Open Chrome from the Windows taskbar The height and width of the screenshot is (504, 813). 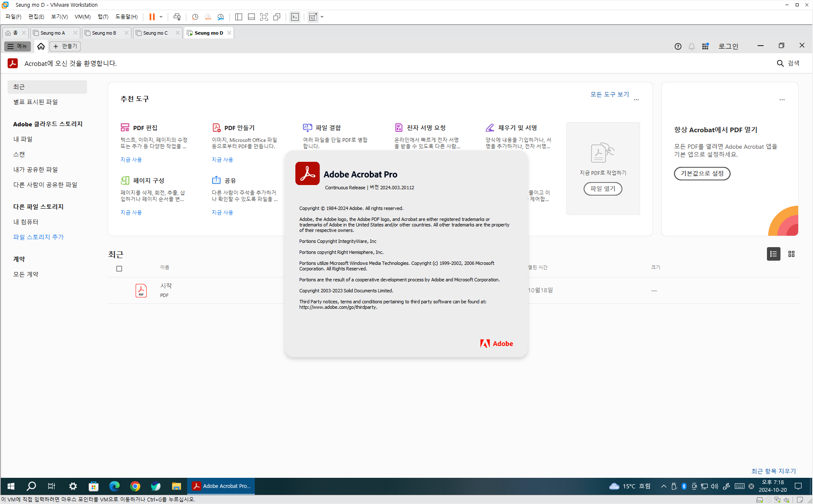(x=135, y=486)
